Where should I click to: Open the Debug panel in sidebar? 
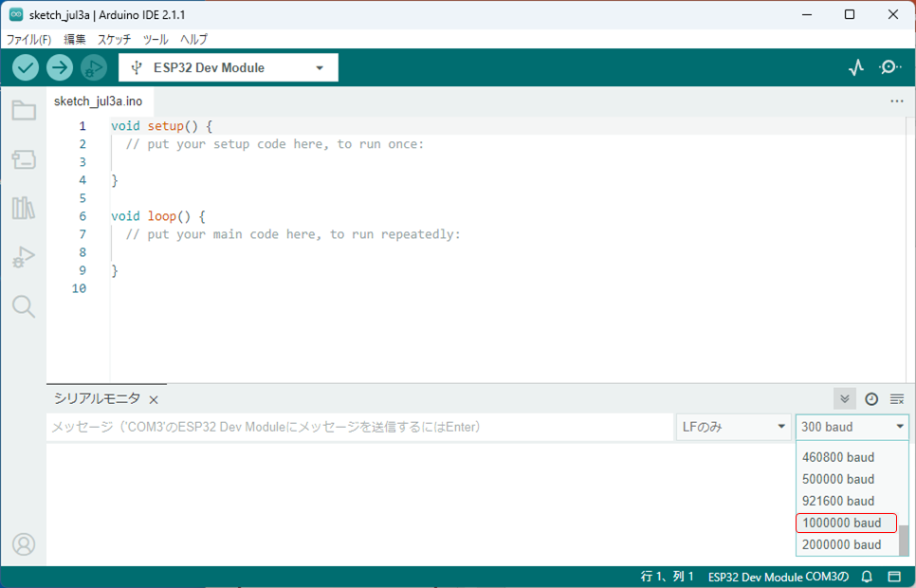24,257
